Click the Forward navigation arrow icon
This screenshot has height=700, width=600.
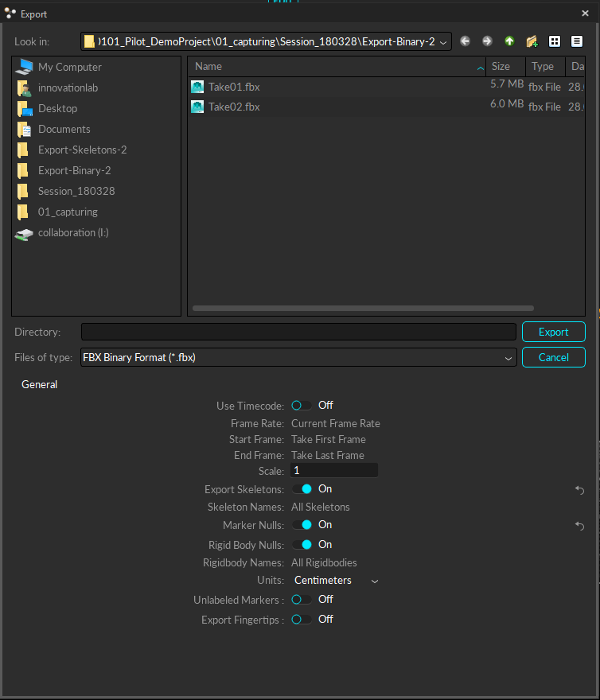[x=487, y=41]
